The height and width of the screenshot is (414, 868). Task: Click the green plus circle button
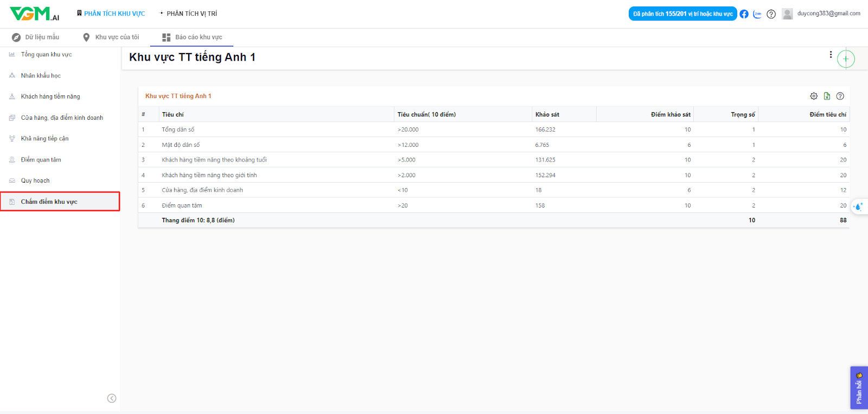pos(846,59)
